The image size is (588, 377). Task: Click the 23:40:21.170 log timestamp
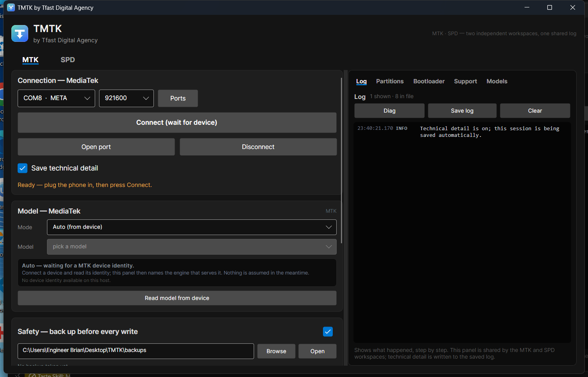click(x=375, y=128)
